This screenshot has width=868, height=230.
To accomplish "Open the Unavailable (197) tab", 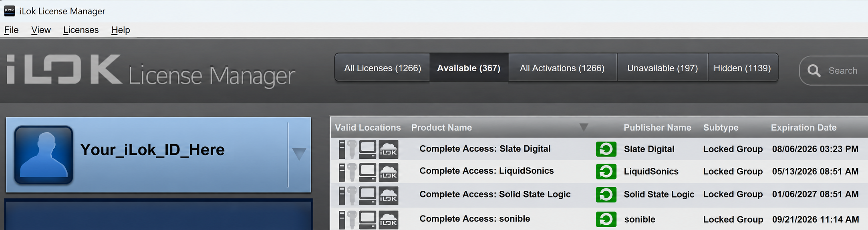I will 663,68.
